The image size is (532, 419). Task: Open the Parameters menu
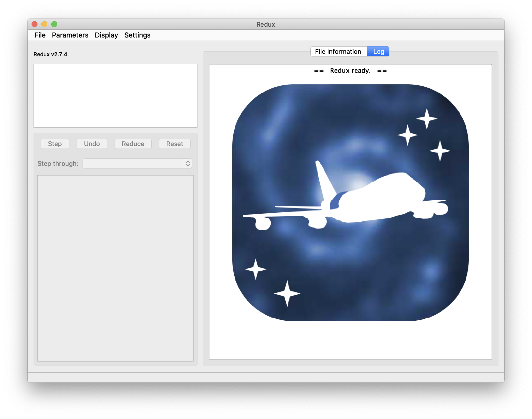(70, 35)
